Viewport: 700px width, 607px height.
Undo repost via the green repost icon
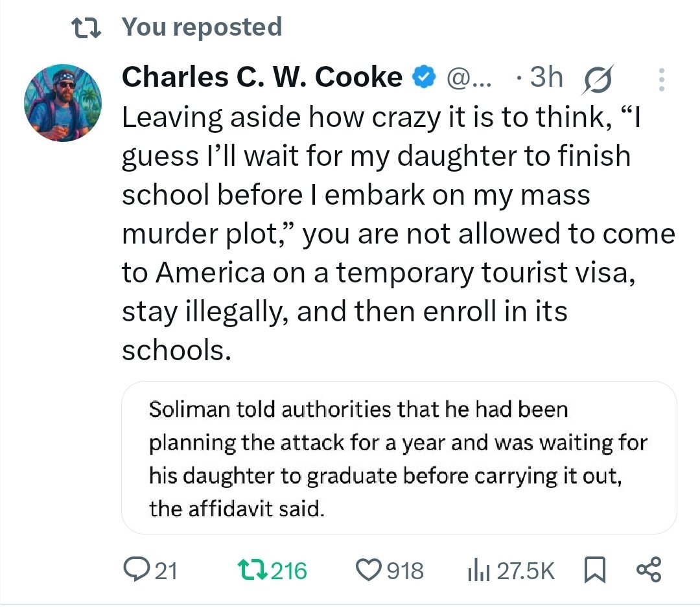pyautogui.click(x=246, y=570)
